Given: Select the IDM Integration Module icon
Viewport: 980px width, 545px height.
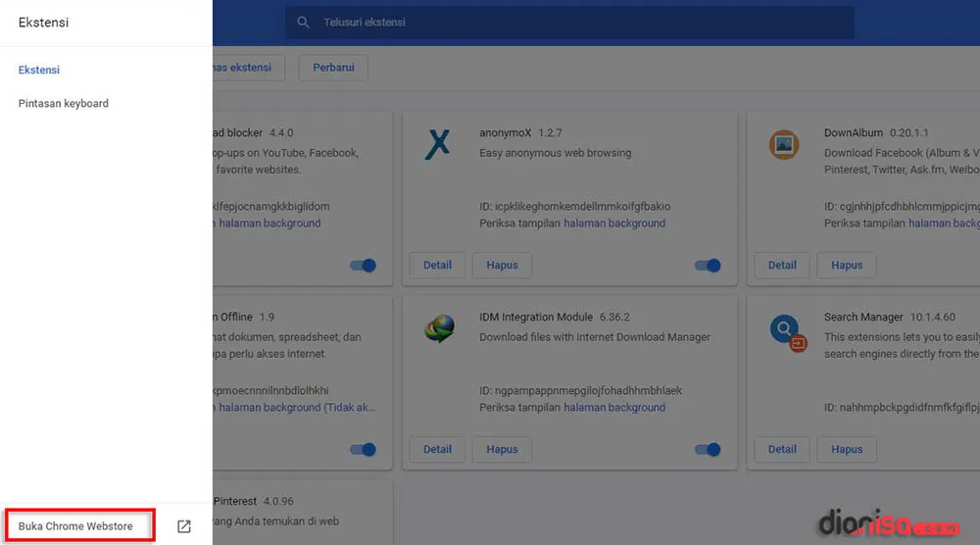Looking at the screenshot, I should [x=439, y=328].
